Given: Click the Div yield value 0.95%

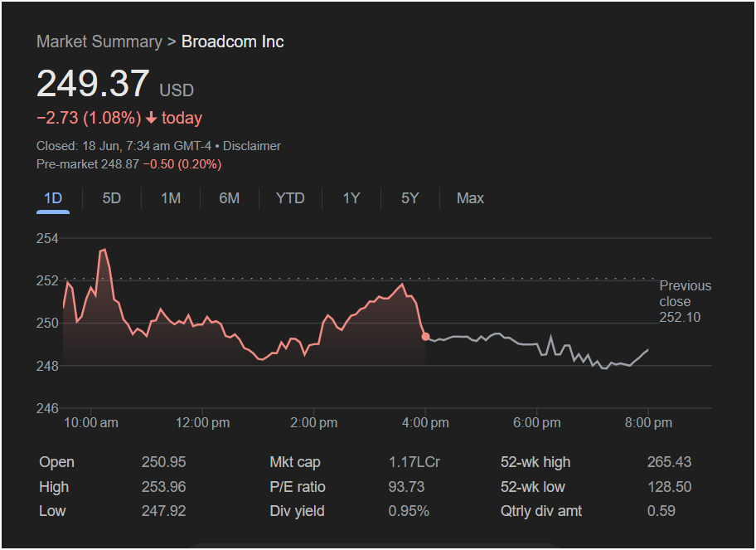Looking at the screenshot, I should pyautogui.click(x=409, y=511).
